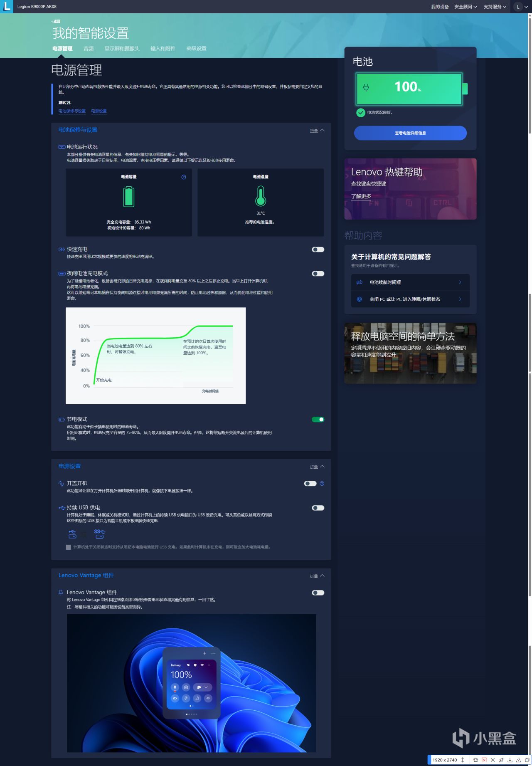Switch on the 开盖开机 toggle
Viewport: 532px width, 766px height.
click(310, 484)
